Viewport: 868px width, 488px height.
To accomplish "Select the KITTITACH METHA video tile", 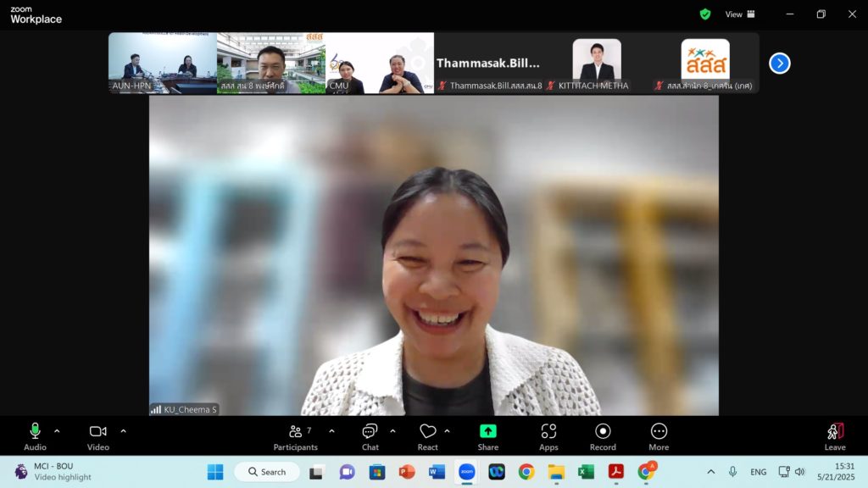I will point(597,63).
